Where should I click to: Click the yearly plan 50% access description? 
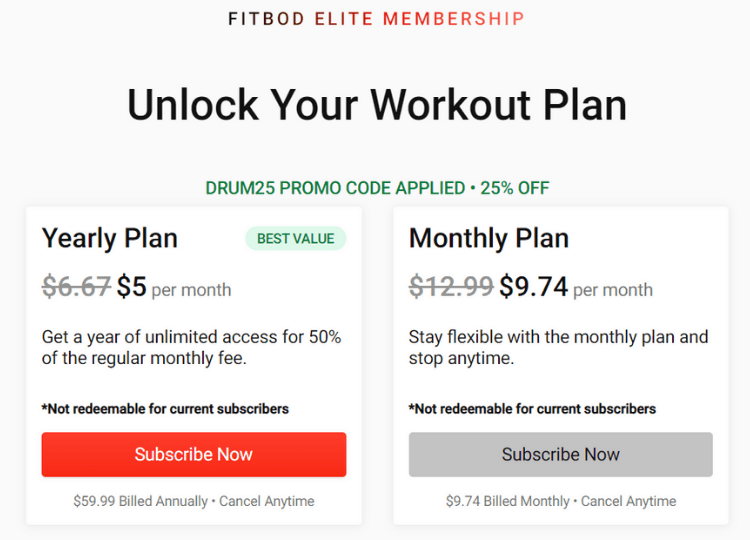tap(191, 347)
